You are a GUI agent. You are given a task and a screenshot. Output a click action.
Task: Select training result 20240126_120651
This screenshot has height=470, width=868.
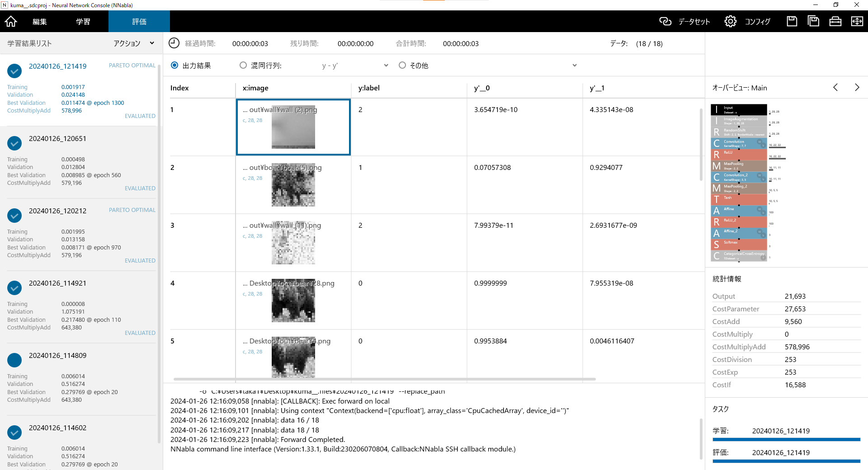57,139
